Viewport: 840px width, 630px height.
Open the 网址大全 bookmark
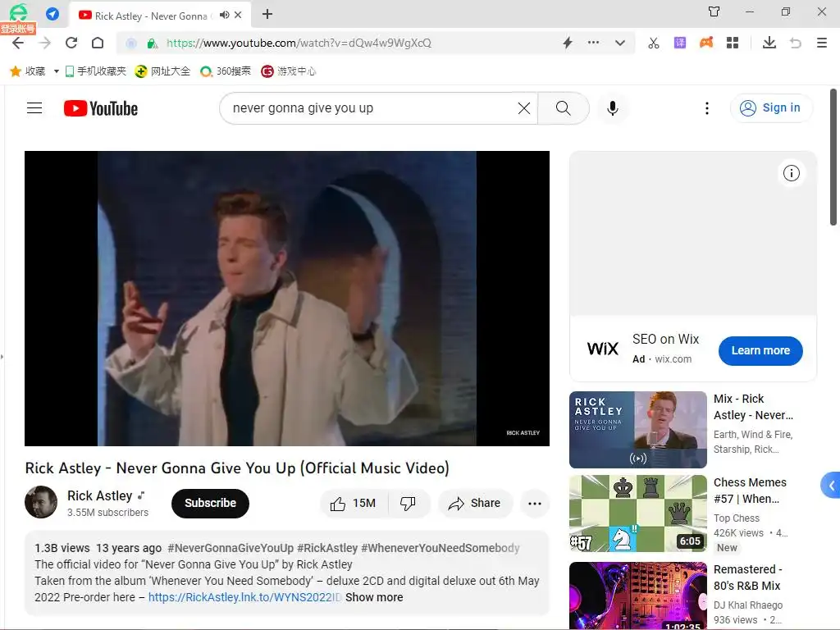163,71
